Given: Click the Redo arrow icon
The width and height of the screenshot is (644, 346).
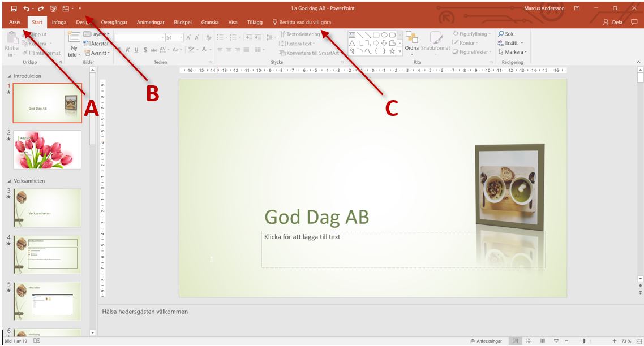Looking at the screenshot, I should click(x=41, y=8).
